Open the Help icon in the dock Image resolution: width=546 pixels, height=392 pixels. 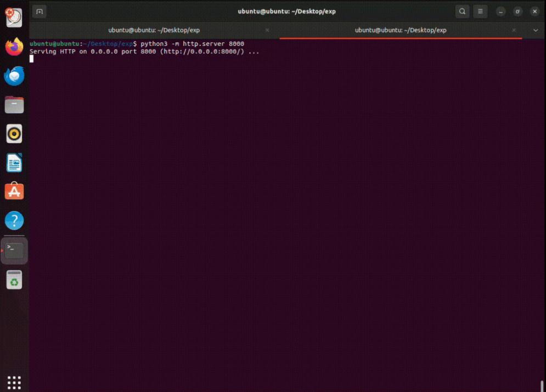click(x=14, y=221)
